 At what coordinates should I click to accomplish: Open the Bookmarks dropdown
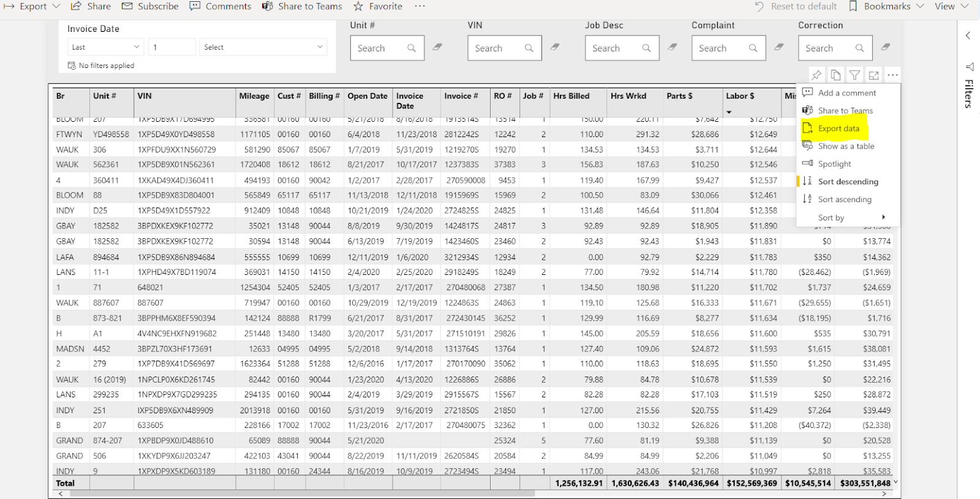(886, 6)
